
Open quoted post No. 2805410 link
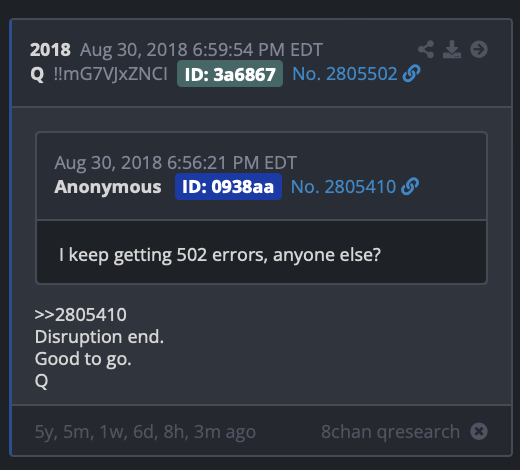(343, 186)
